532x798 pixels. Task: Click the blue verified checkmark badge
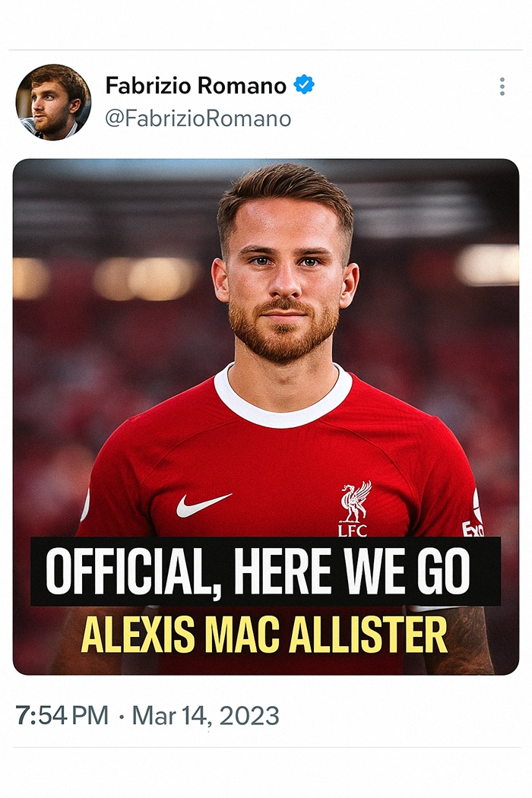304,84
